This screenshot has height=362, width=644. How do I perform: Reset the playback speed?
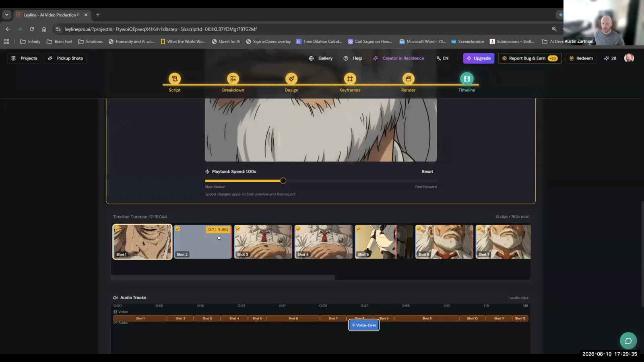click(427, 171)
